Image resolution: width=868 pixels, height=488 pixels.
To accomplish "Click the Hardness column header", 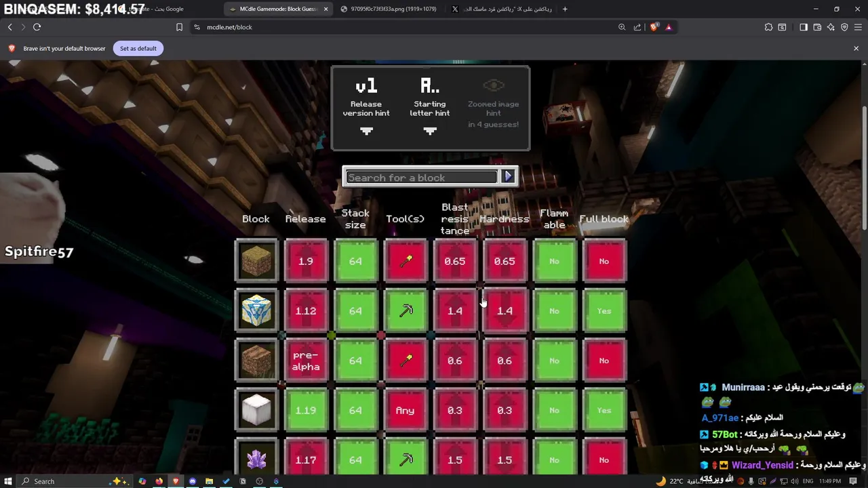I will 505,219.
